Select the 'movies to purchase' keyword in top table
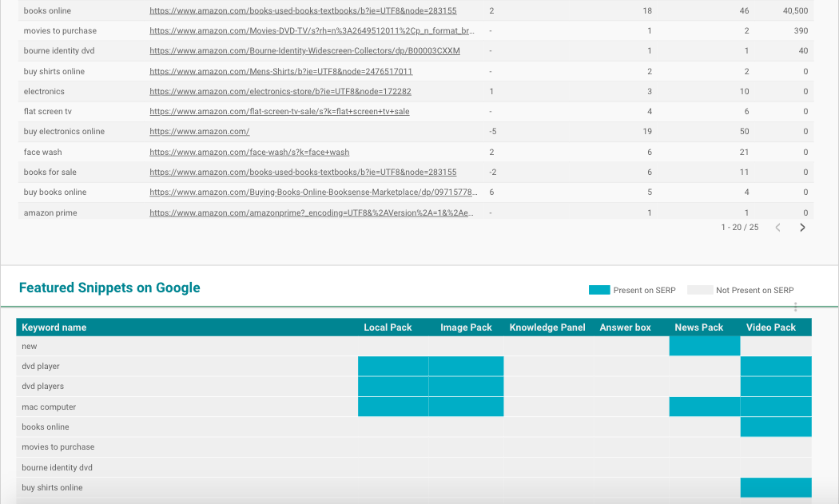The height and width of the screenshot is (504, 839). point(60,31)
